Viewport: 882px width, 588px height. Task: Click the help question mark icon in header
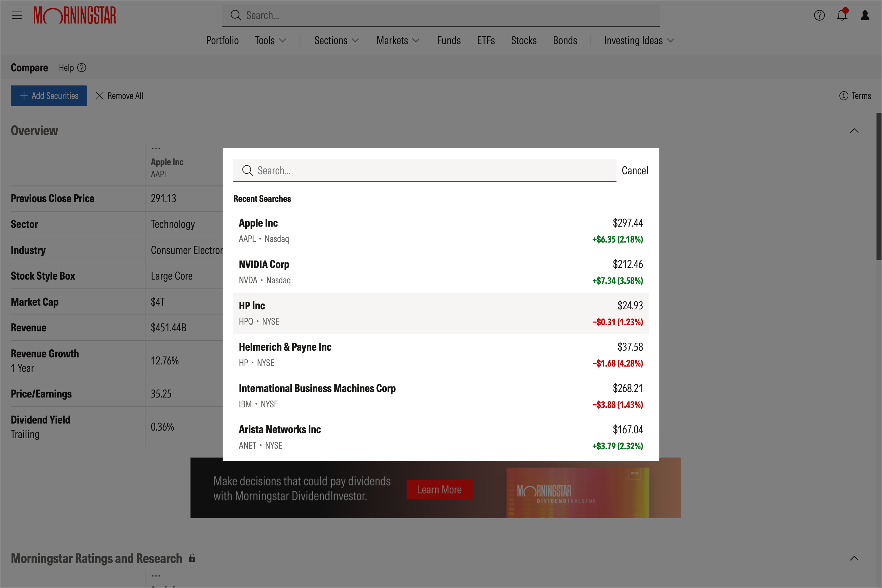click(819, 15)
